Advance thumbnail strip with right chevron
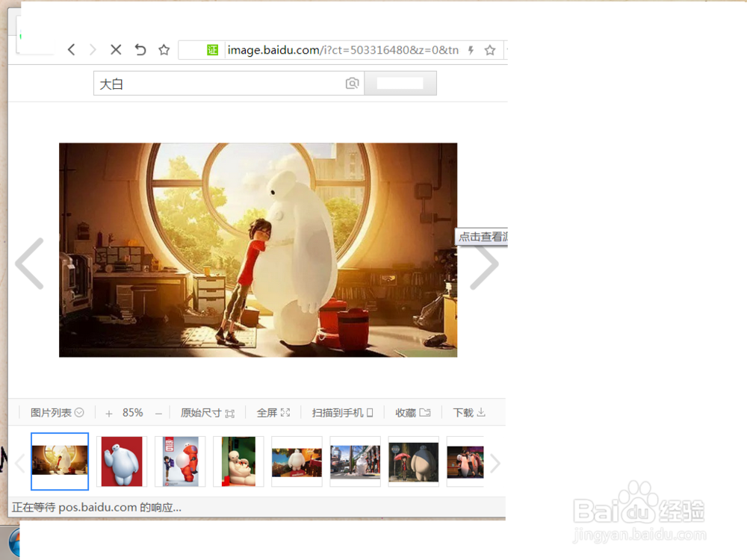 tap(495, 463)
